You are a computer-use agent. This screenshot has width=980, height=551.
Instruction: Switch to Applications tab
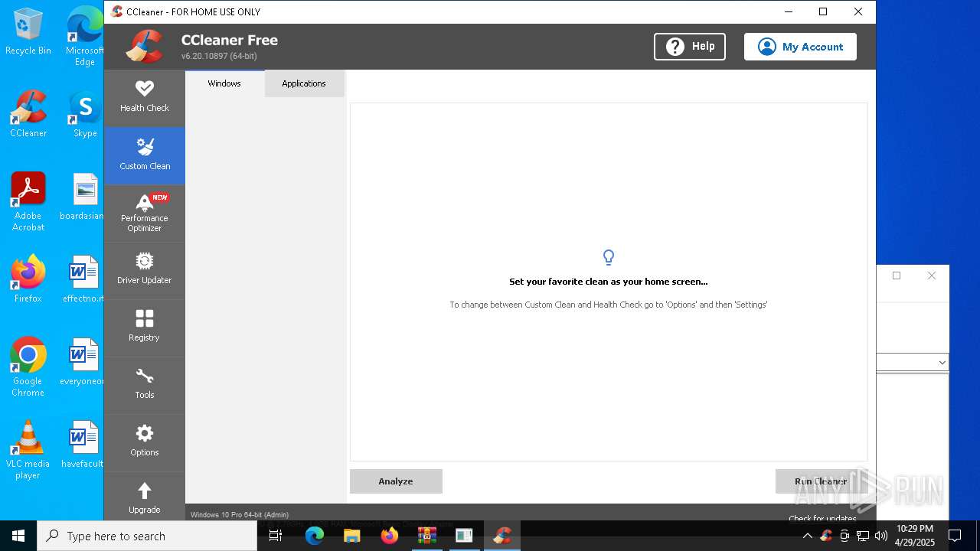(304, 83)
